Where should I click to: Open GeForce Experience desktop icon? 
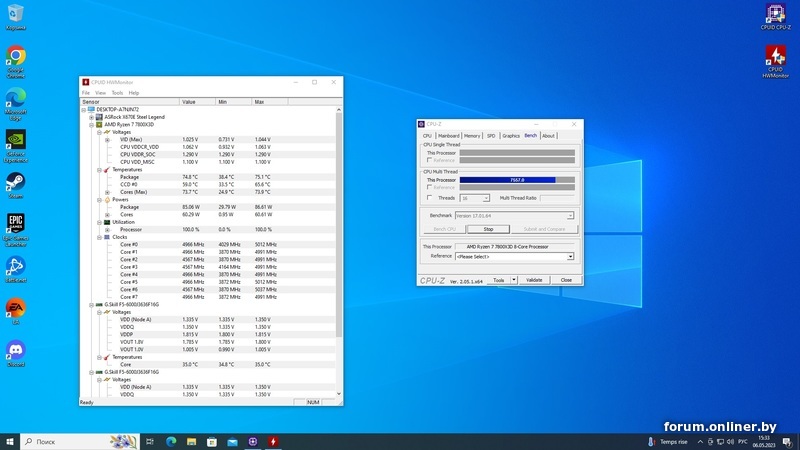tap(16, 139)
